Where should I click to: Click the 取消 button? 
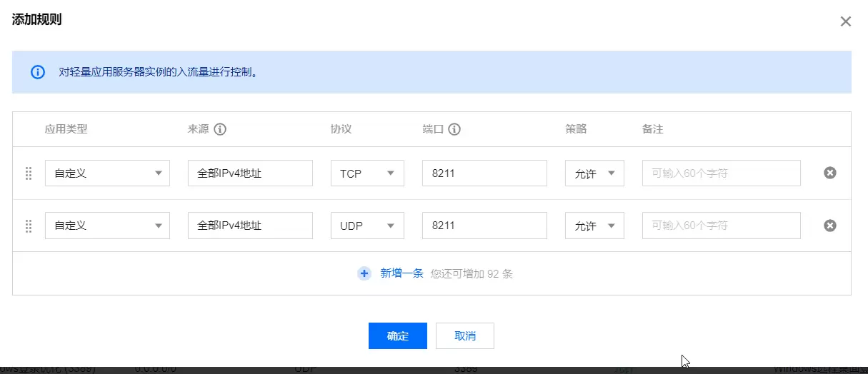tap(465, 336)
